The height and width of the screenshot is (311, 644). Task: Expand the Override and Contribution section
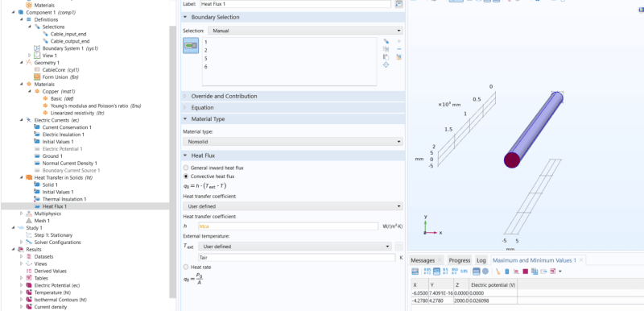coord(184,96)
